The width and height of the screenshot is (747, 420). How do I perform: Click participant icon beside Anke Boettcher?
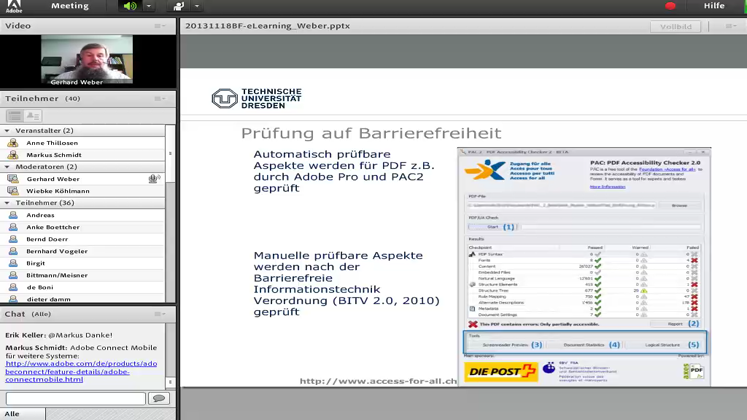coord(13,227)
